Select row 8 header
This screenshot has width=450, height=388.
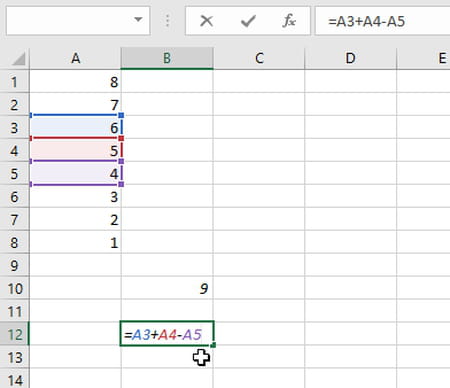(14, 243)
